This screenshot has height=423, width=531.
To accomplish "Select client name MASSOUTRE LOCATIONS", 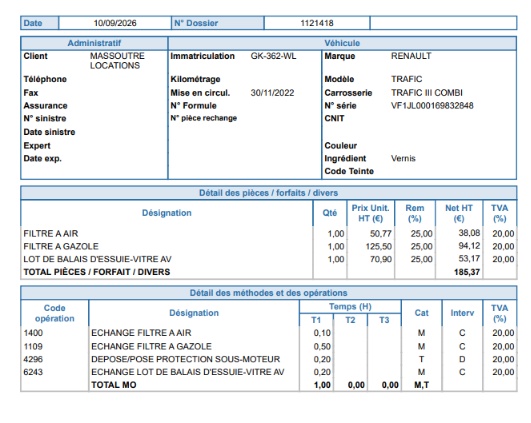I will [117, 61].
